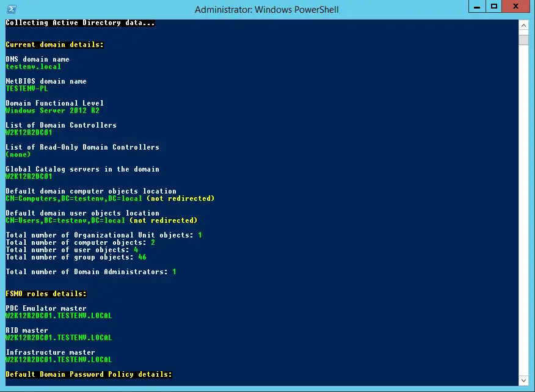Click 'Global Catalog servers in the domain' label

82,169
